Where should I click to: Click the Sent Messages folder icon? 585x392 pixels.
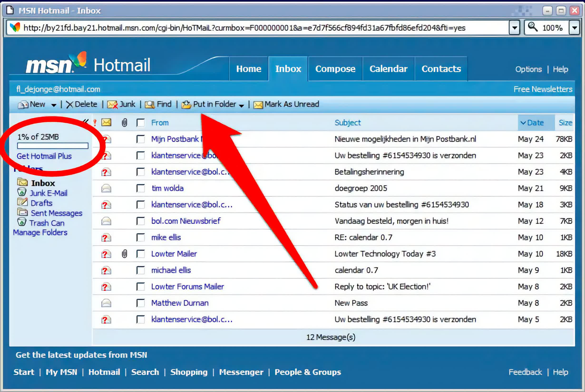point(22,212)
